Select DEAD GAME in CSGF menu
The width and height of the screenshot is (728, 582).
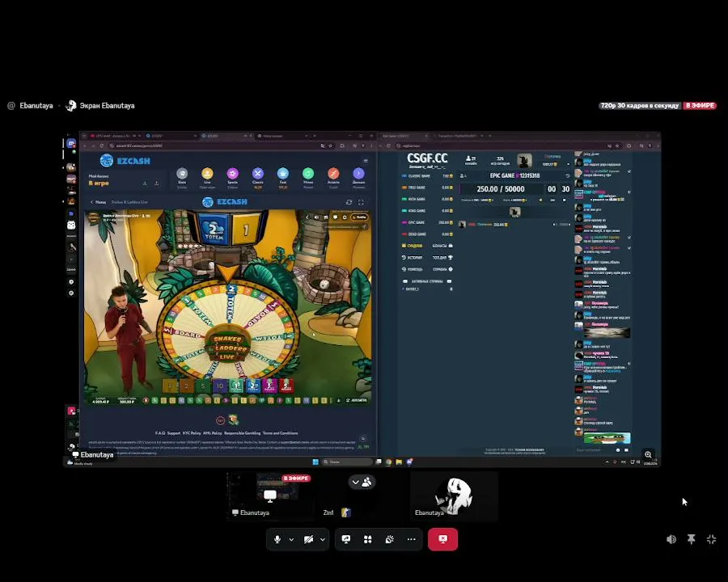click(x=427, y=234)
